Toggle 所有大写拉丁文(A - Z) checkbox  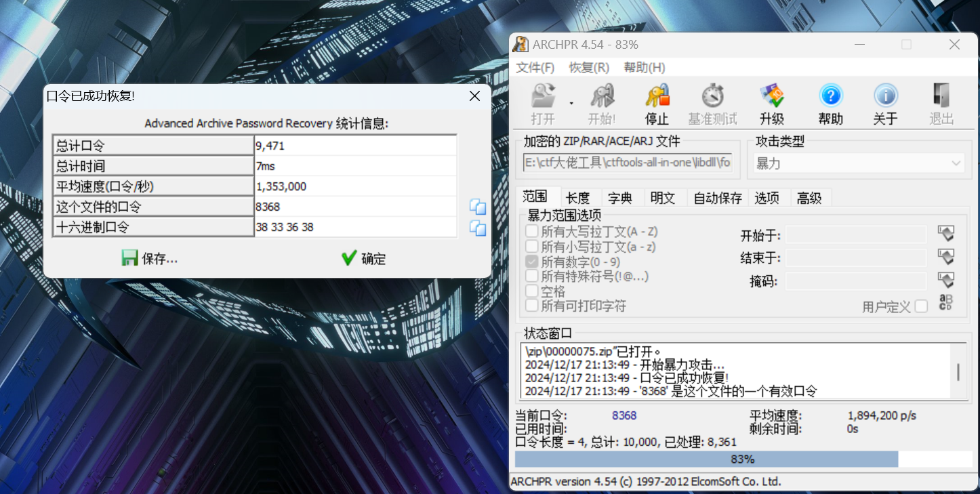tap(532, 232)
